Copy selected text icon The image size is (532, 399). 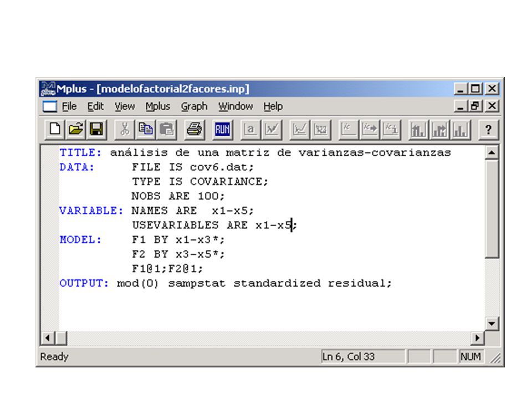[146, 129]
